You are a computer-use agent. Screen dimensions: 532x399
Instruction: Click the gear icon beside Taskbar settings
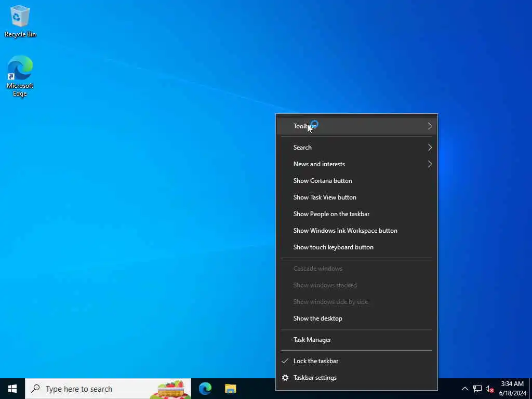[x=285, y=378]
